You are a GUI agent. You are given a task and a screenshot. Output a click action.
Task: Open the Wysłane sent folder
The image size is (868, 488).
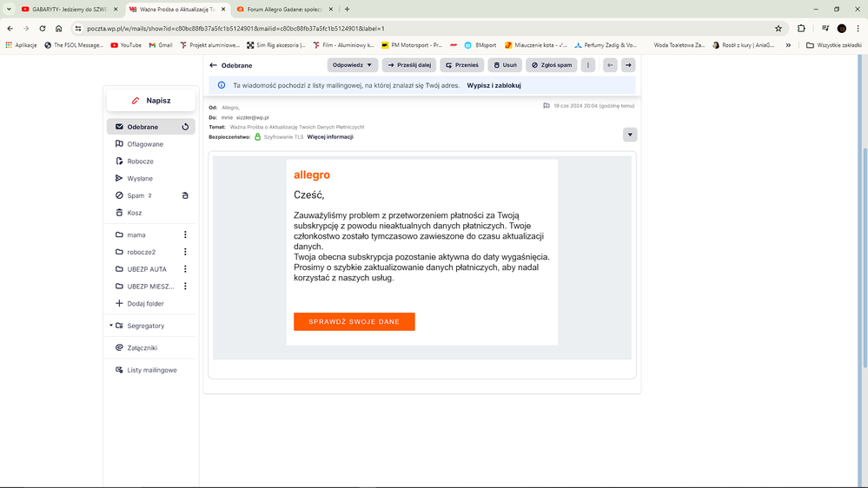coord(140,178)
